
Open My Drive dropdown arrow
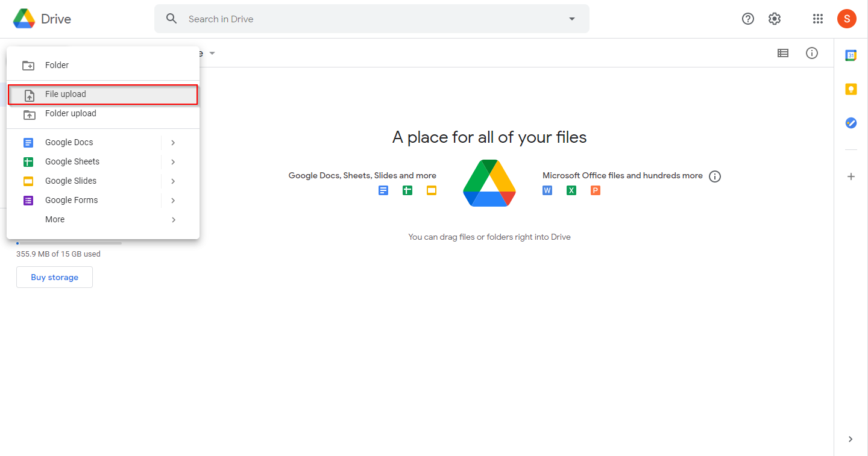pyautogui.click(x=212, y=53)
